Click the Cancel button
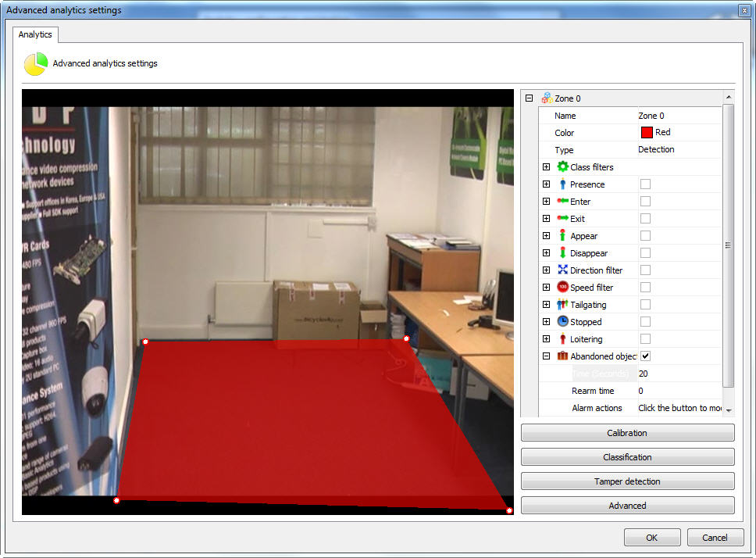Image resolution: width=756 pixels, height=558 pixels. [x=715, y=537]
